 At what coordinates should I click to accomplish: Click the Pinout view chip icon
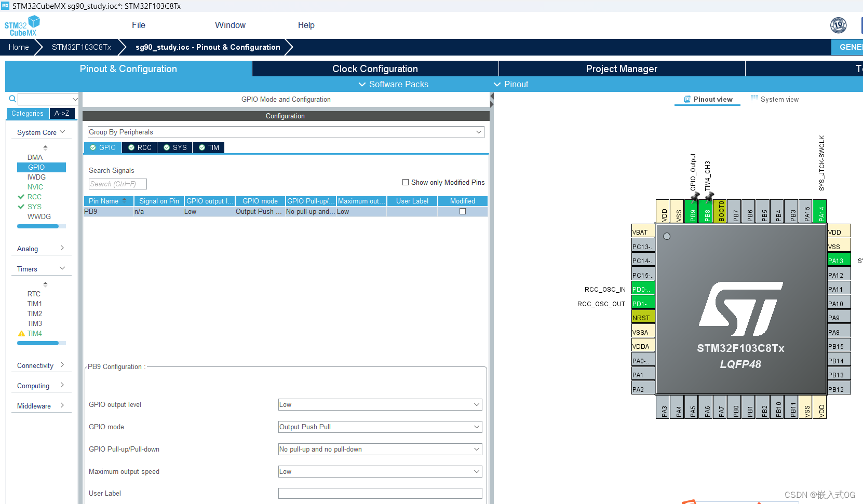687,99
